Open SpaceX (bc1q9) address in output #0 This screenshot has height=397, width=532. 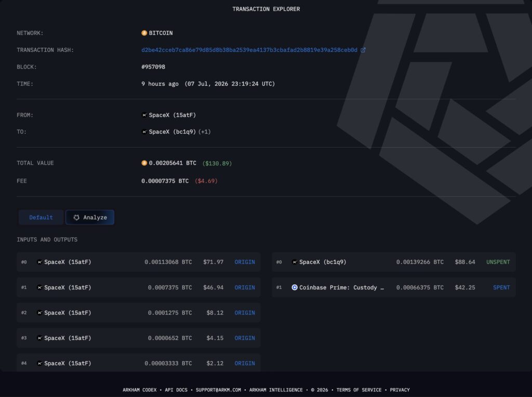(x=323, y=262)
